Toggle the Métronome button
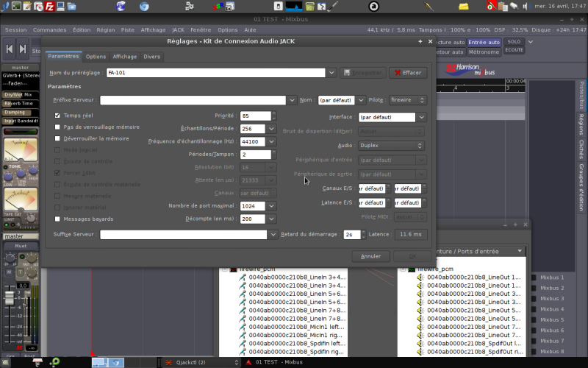The height and width of the screenshot is (368, 588). tap(484, 52)
